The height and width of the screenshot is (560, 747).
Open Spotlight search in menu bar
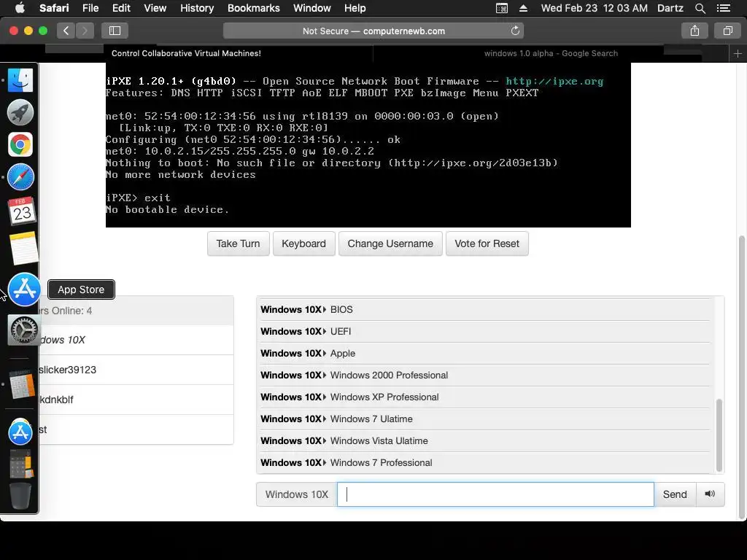(x=700, y=8)
